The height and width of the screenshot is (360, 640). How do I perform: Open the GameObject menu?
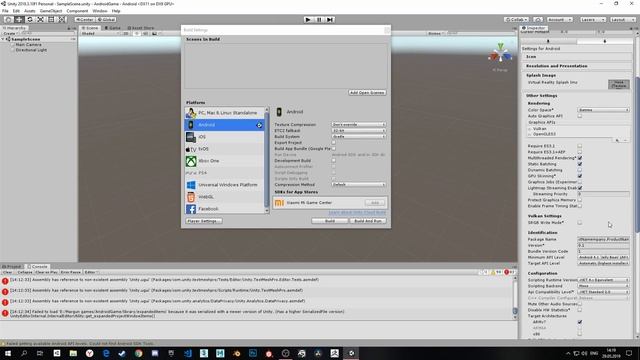tap(51, 11)
